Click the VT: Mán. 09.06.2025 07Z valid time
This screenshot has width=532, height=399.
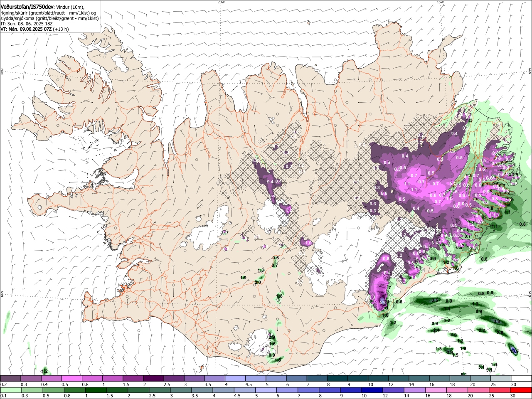(x=26, y=29)
